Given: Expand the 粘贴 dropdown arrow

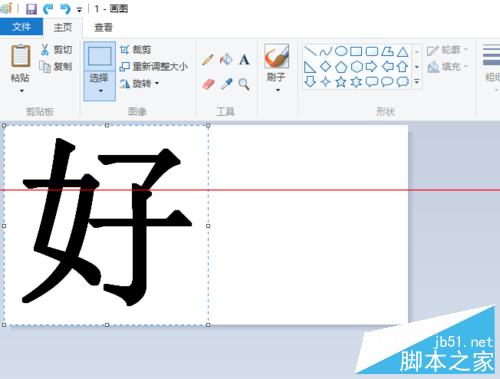Looking at the screenshot, I should (22, 90).
